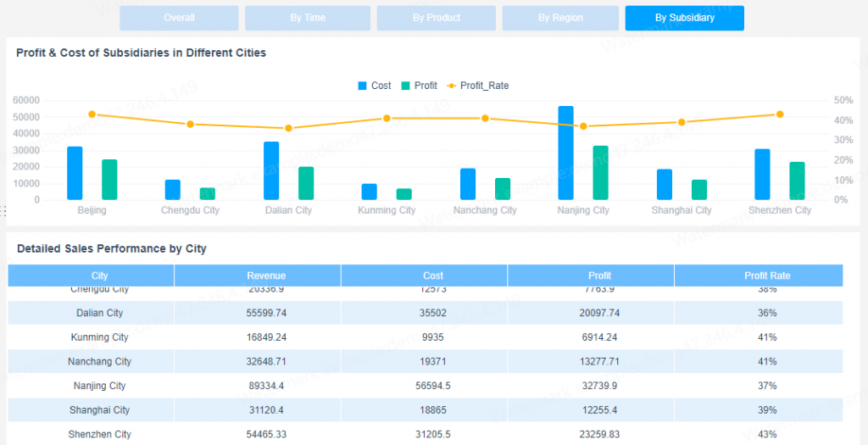
Task: Click the Profit Rate column header
Action: point(759,275)
